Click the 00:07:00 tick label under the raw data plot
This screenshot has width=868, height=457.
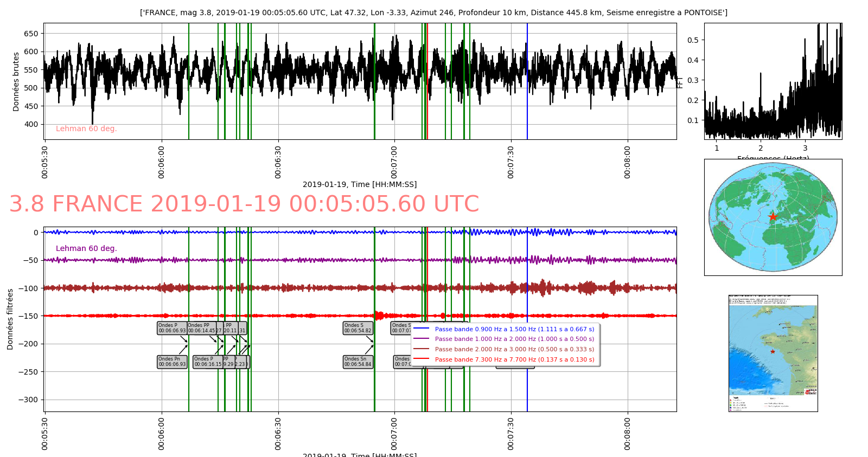pos(394,162)
